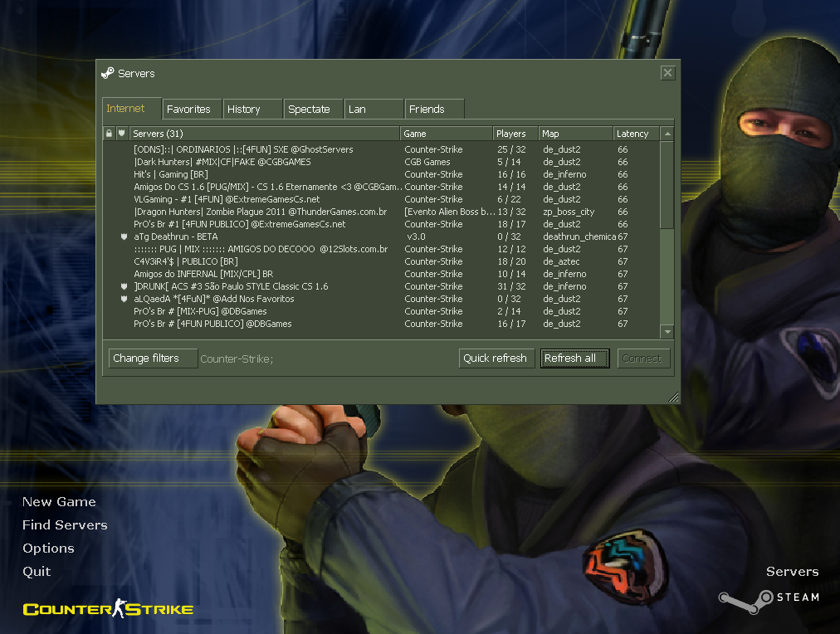
Task: Open the Favorites tab
Action: pos(192,110)
